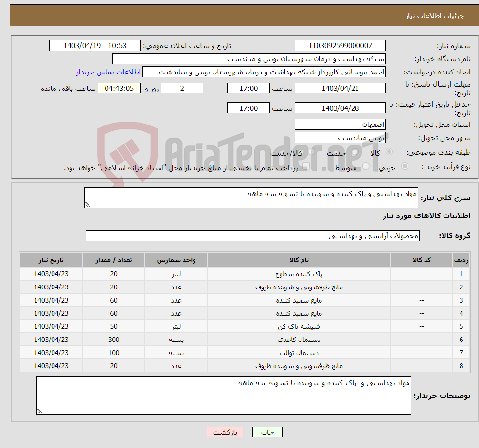Click the delivery city field بویین میاندشت
Viewport: 479px width, 448px height.
[x=340, y=138]
